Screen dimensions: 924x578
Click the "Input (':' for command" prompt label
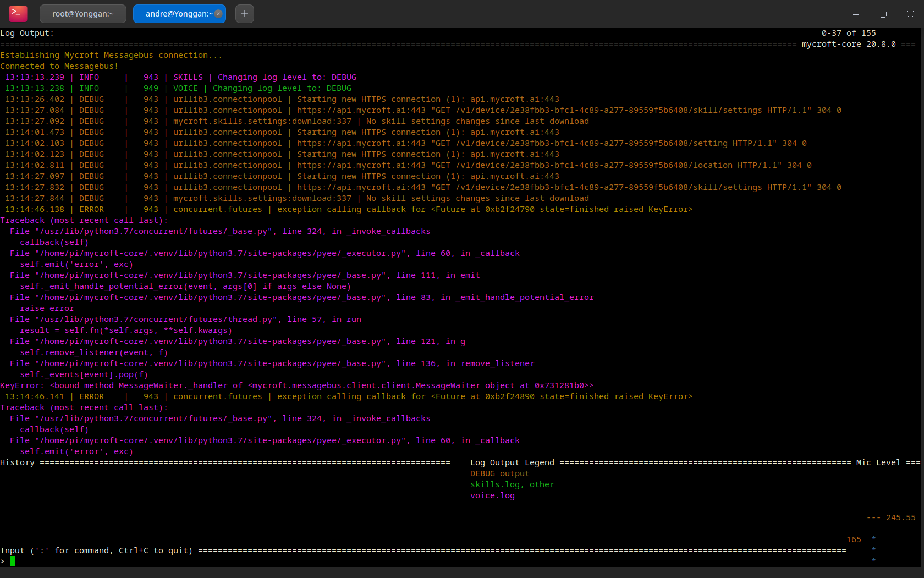click(x=96, y=550)
